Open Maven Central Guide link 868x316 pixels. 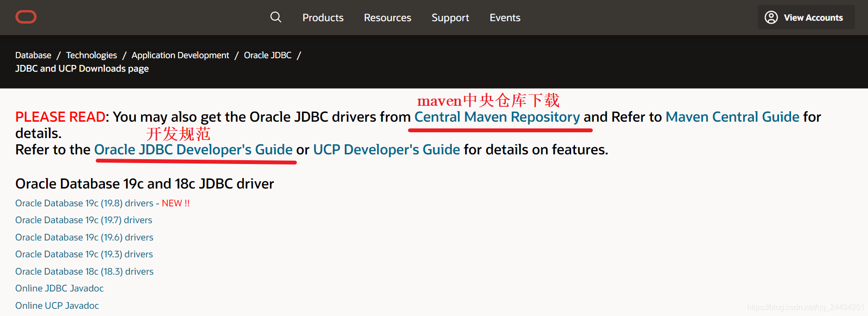pos(732,117)
